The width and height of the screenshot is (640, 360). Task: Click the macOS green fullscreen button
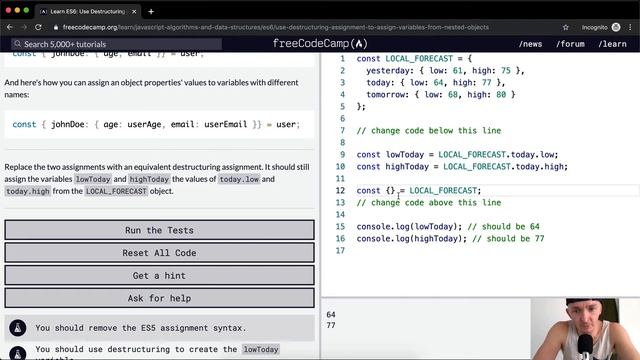[26, 10]
